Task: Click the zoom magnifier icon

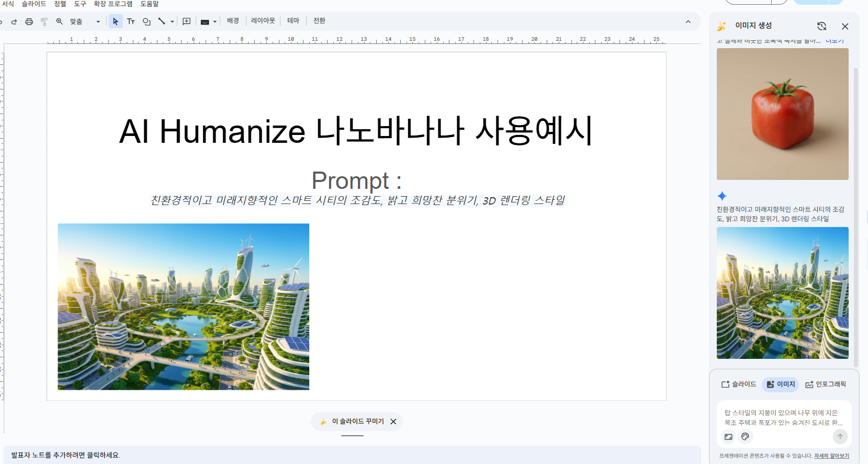Action: point(60,21)
